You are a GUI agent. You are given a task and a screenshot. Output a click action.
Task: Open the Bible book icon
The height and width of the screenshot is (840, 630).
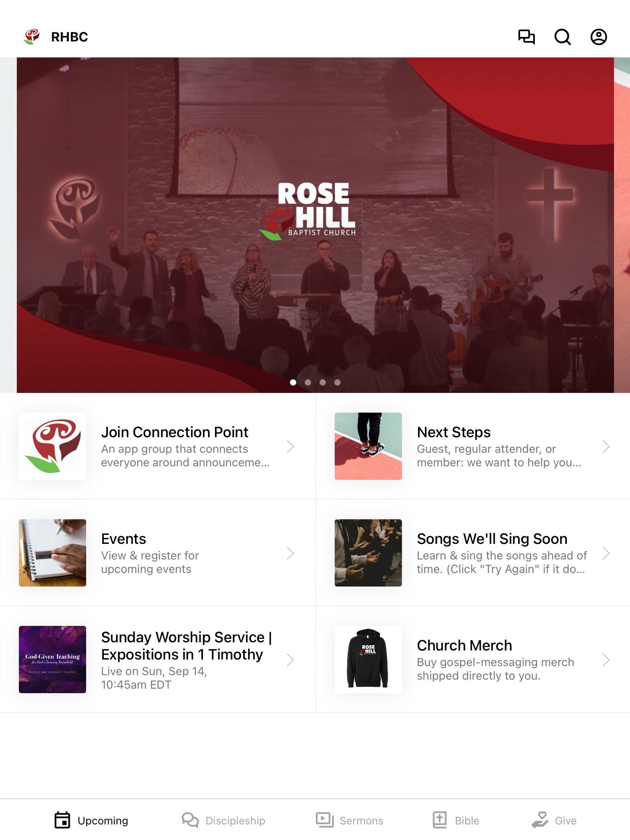440,820
